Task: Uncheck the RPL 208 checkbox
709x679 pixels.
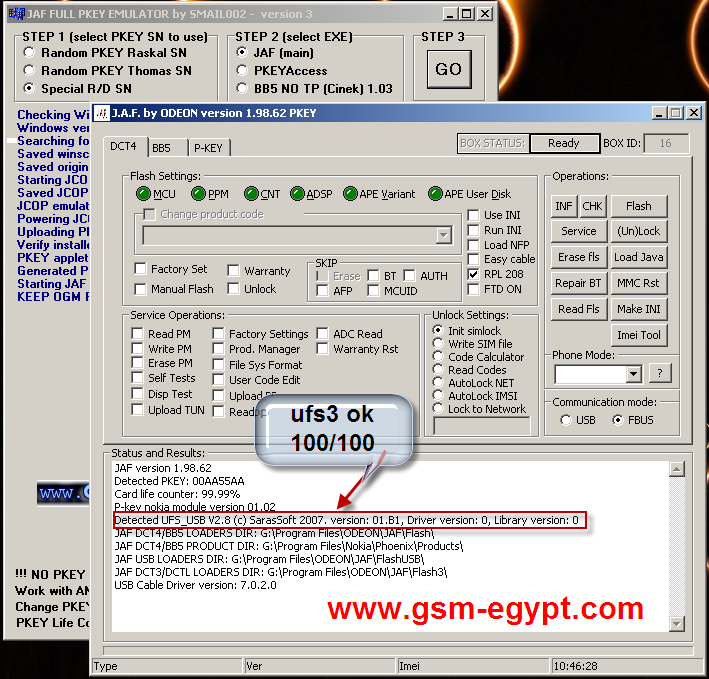Action: tap(473, 274)
